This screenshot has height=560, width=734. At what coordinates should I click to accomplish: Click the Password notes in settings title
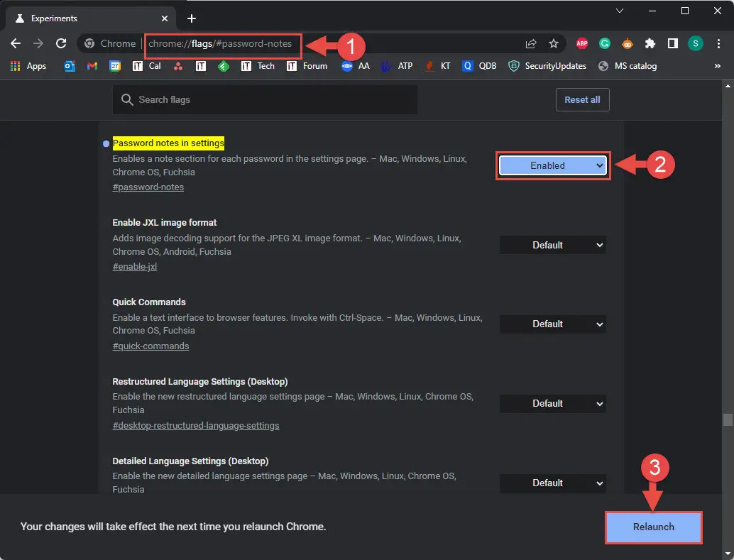(168, 143)
